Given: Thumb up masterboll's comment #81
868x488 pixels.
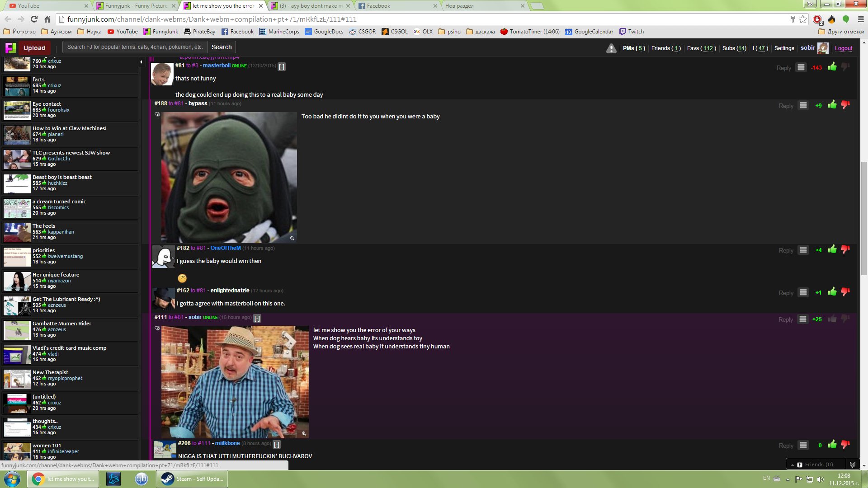Looking at the screenshot, I should (x=832, y=67).
